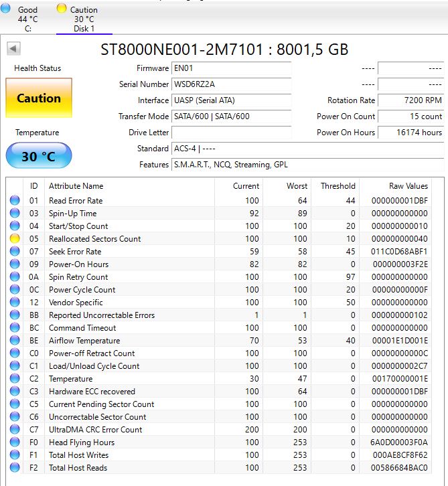Click the yellow Caution health status button
The width and height of the screenshot is (448, 486).
click(39, 98)
